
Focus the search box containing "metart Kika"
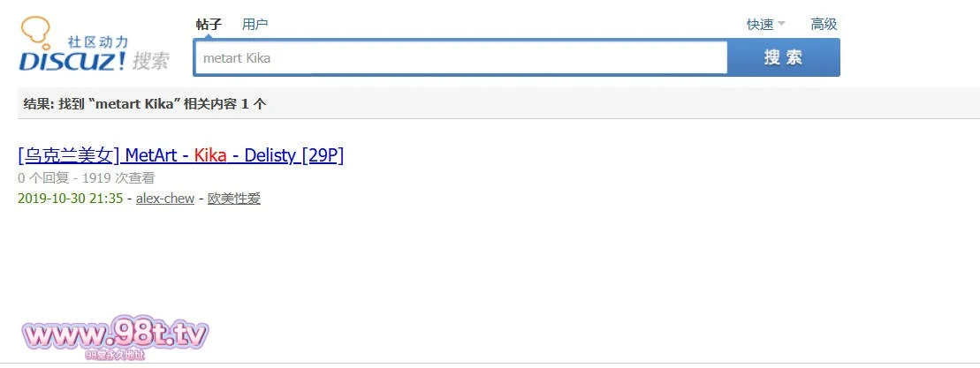click(x=460, y=58)
